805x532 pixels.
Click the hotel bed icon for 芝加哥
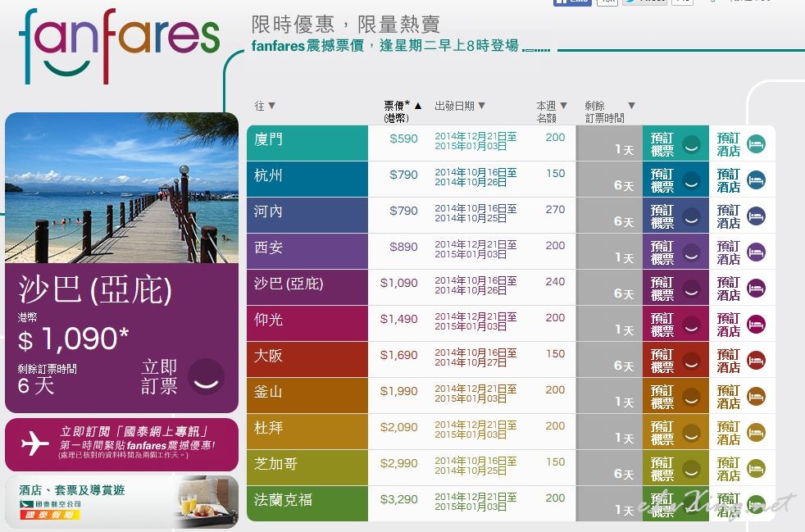click(756, 469)
